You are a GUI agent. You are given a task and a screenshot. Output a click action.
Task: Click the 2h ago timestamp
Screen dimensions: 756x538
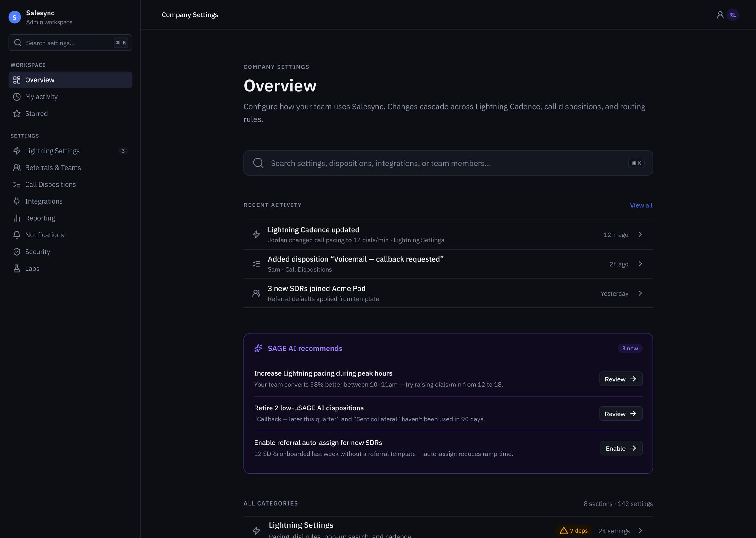tap(619, 264)
